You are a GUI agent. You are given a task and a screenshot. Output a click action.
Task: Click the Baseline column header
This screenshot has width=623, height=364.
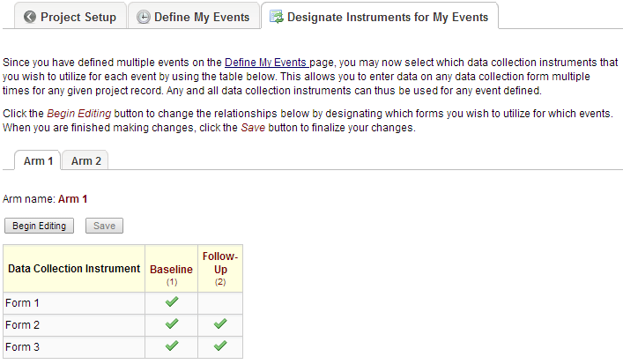point(171,269)
